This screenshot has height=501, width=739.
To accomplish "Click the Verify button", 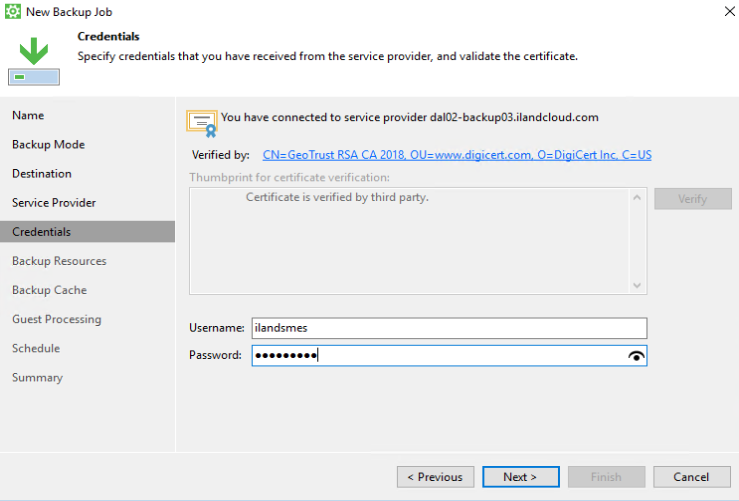I will coord(692,199).
